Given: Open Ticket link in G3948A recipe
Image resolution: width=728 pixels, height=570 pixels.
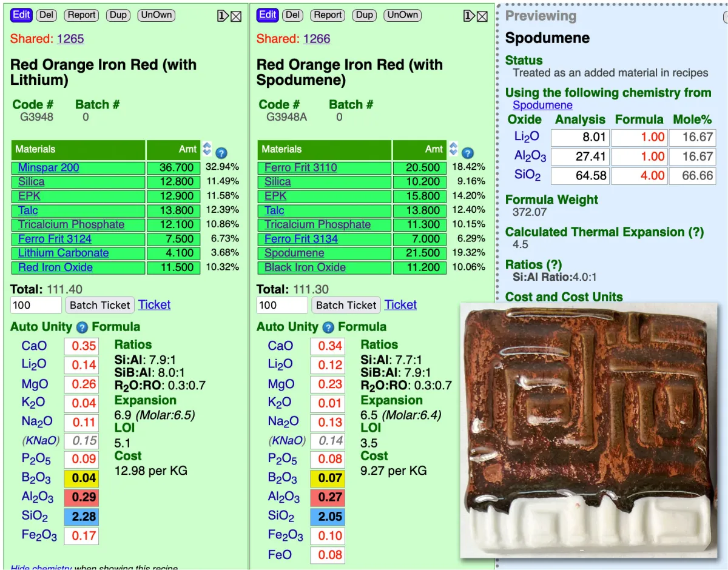Looking at the screenshot, I should coord(400,304).
